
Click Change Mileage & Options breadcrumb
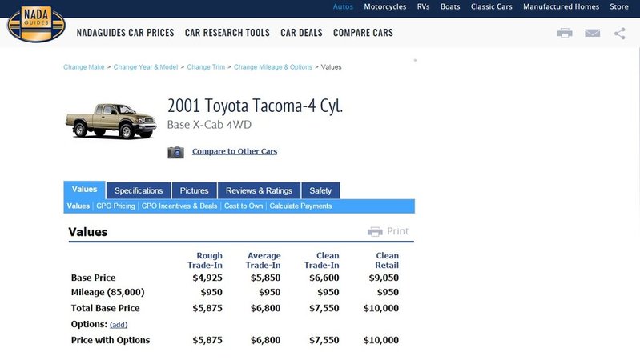[x=272, y=67]
